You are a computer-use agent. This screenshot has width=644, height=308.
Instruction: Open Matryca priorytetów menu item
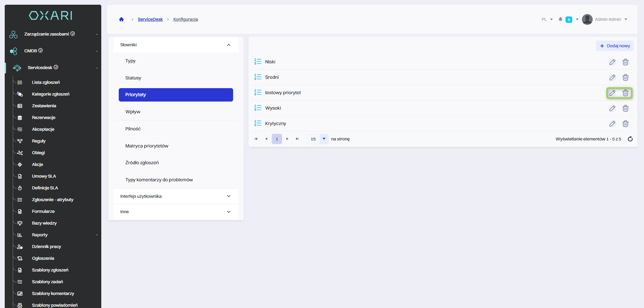(x=147, y=146)
